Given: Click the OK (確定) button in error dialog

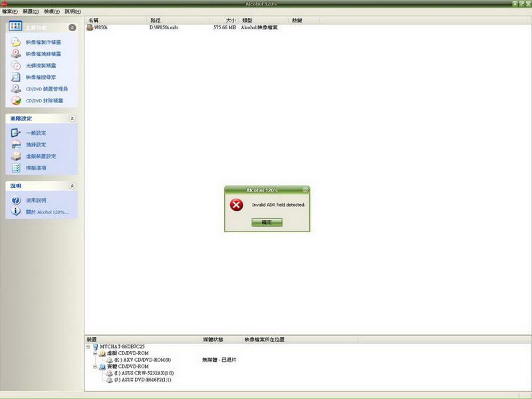Looking at the screenshot, I should (x=267, y=222).
